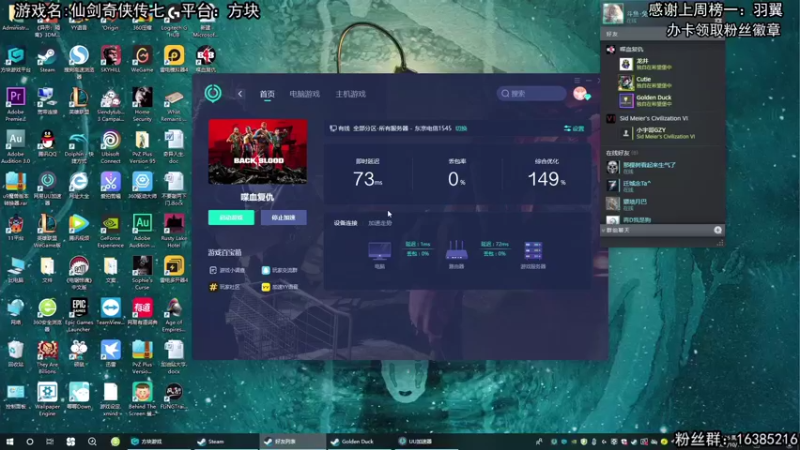Switch to the 主机游戏 console games tab
Screen dimensions: 800x450
point(351,94)
